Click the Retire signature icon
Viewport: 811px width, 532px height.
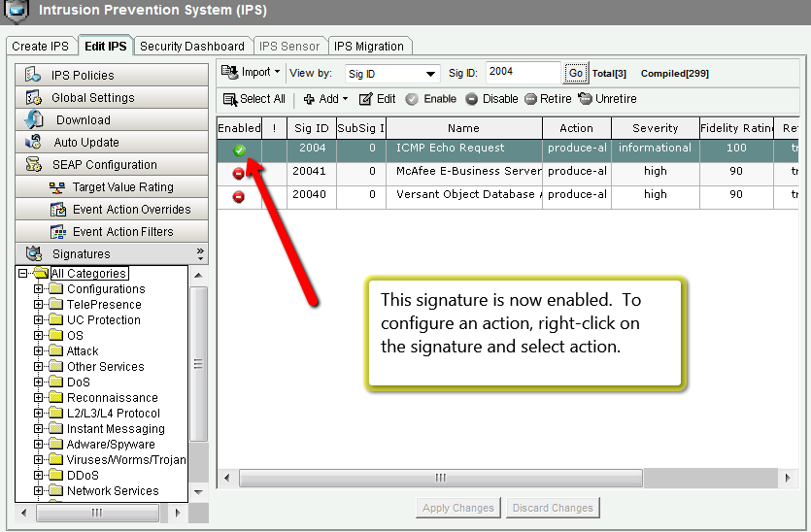[x=530, y=99]
